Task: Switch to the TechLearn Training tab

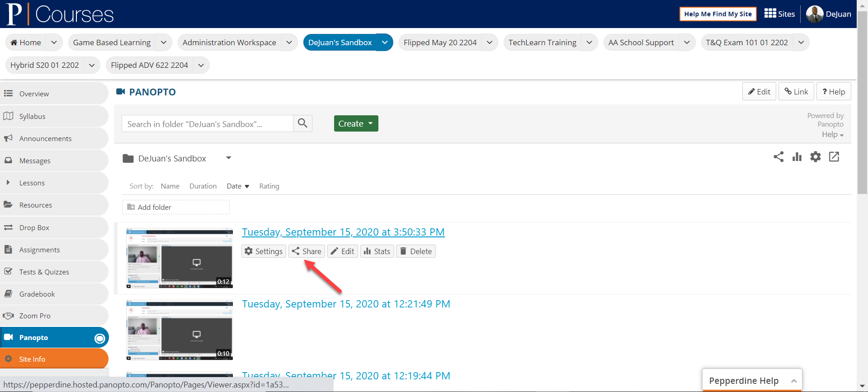Action: 542,43
